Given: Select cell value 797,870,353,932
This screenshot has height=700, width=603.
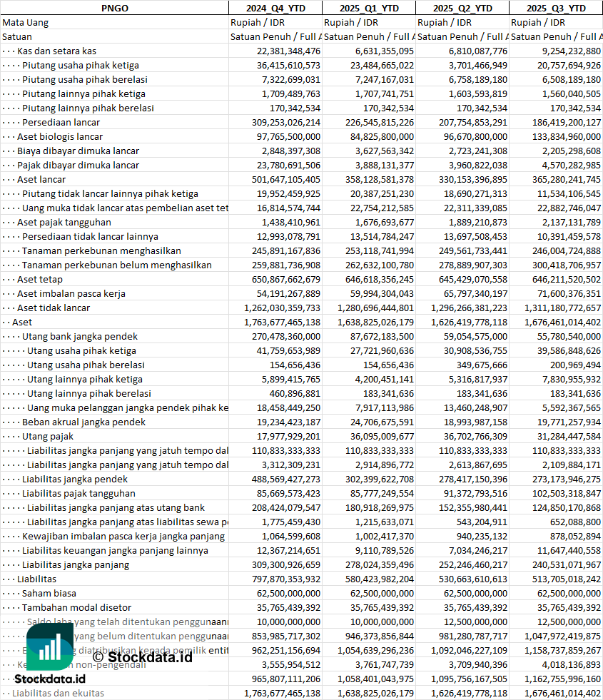Looking at the screenshot, I should (286, 579).
